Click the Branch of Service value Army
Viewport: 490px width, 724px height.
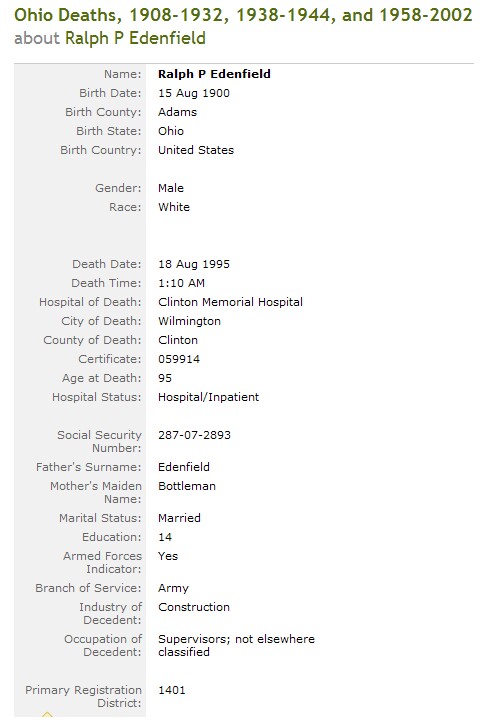click(173, 588)
